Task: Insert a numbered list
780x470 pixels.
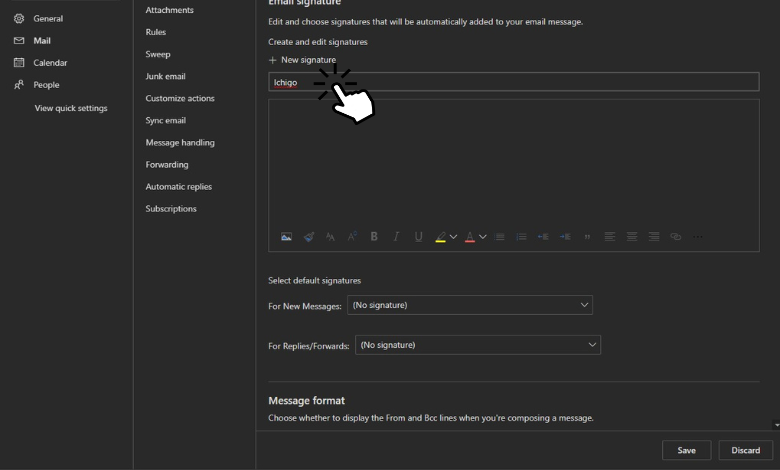Action: 521,237
